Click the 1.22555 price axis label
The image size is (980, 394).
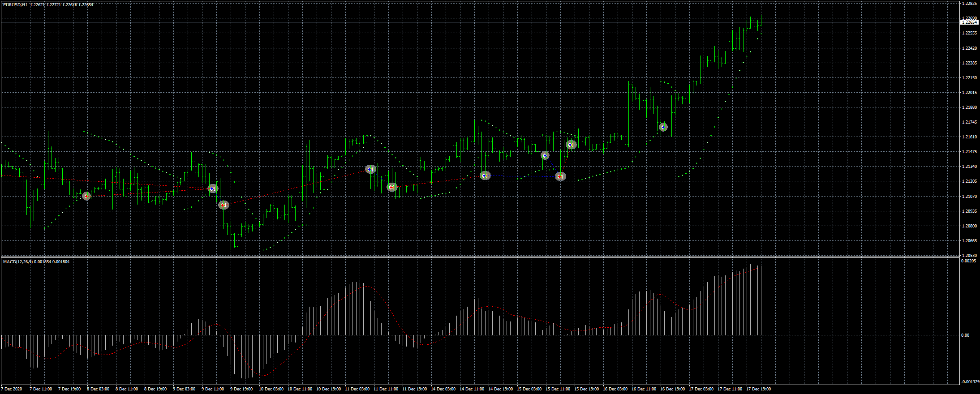click(x=970, y=33)
